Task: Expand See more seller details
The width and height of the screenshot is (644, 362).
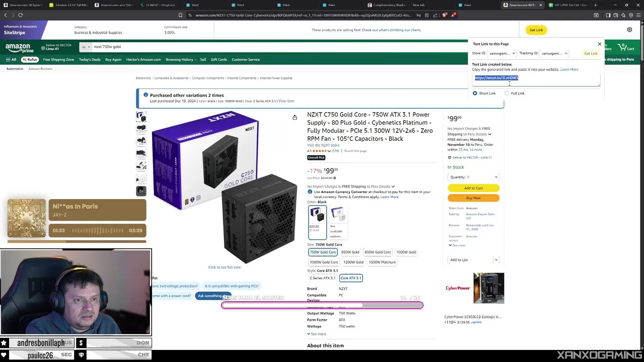Action: (x=457, y=245)
